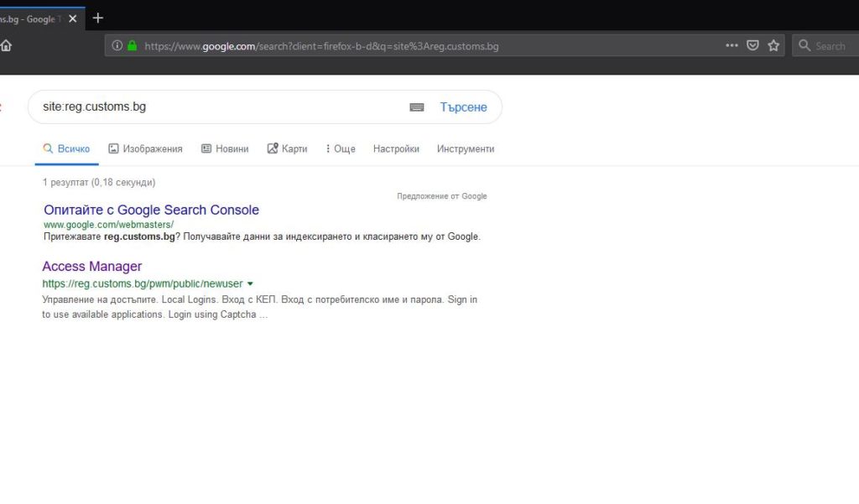Open Настройки settings menu
The image size is (859, 504).
[x=396, y=149]
